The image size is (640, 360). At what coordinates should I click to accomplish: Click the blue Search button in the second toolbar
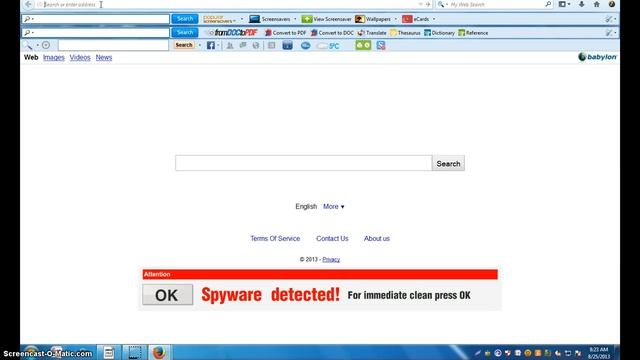point(185,32)
